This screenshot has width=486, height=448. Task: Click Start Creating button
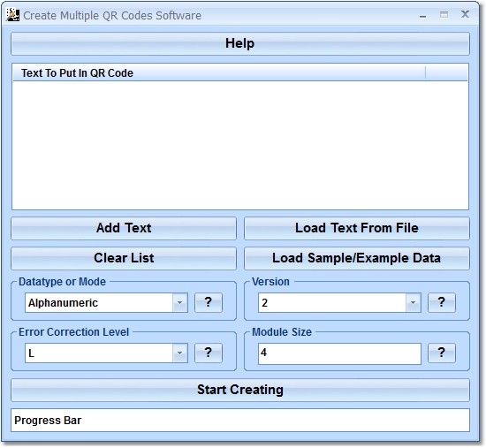[x=240, y=390]
